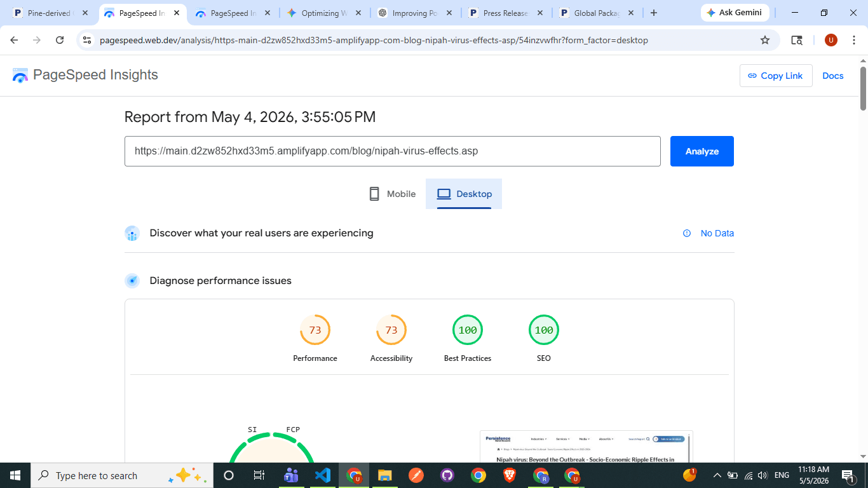Open the network icon in system tray
This screenshot has width=868, height=488.
(748, 475)
